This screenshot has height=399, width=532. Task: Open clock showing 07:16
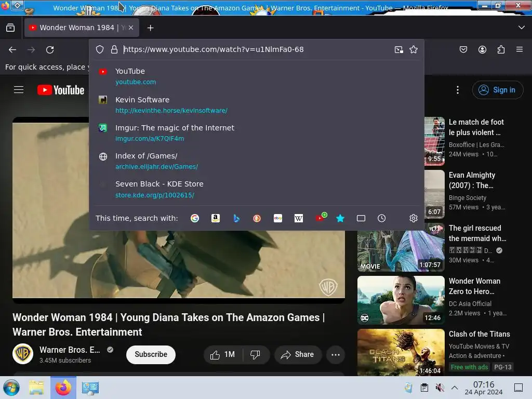[x=484, y=388]
